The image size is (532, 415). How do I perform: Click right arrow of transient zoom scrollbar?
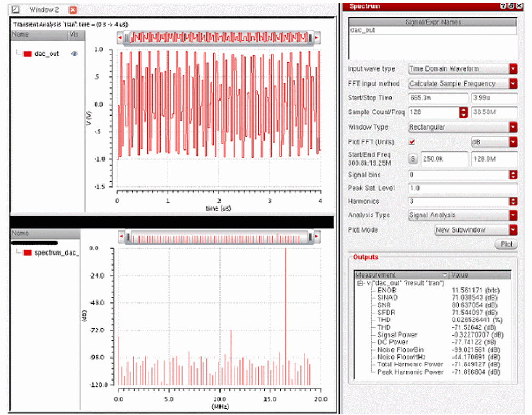[x=317, y=38]
